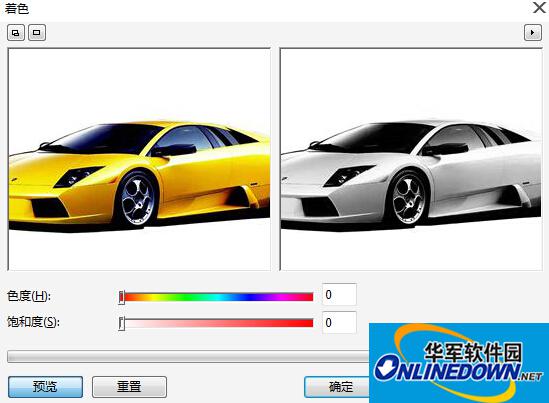
Task: Click the 预览 preview button
Action: point(45,387)
